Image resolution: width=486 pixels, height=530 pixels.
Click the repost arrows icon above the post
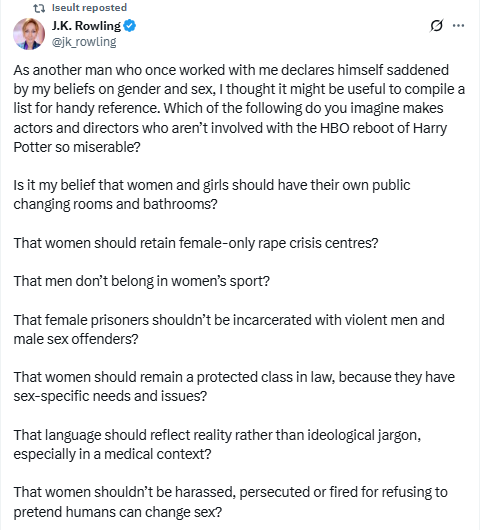39,8
